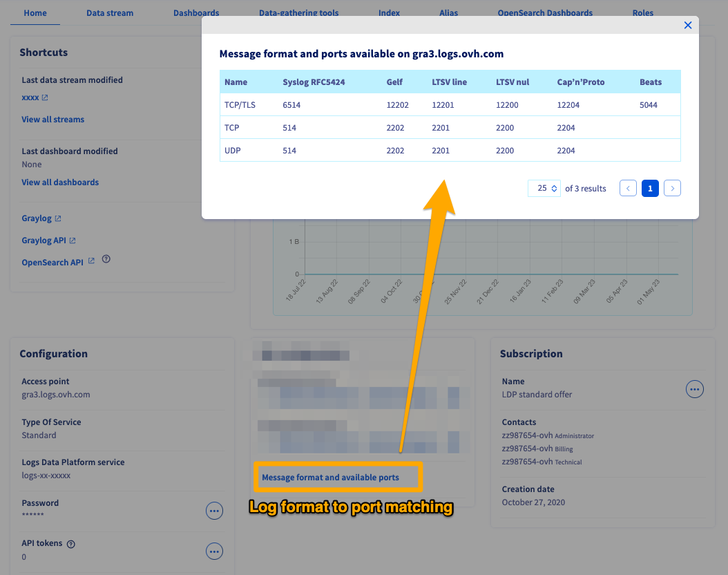Select page 1 in the results pagination
Viewport: 728px width, 575px height.
tap(650, 188)
